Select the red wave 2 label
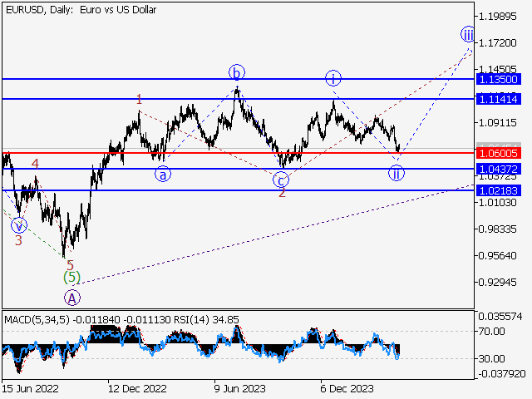The height and width of the screenshot is (399, 532). (282, 193)
